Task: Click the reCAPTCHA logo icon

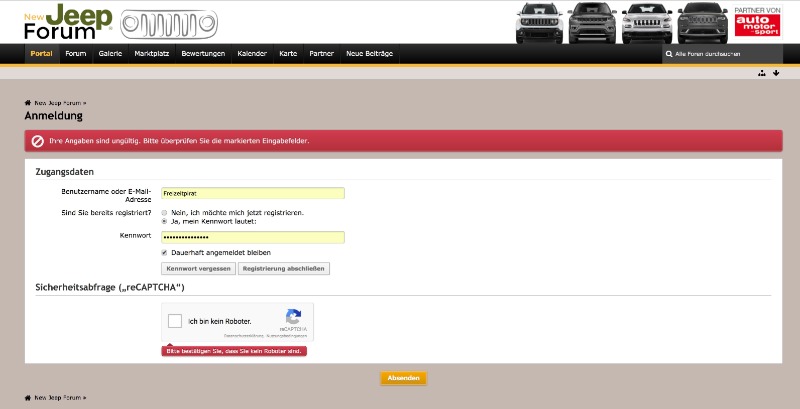Action: (x=293, y=315)
